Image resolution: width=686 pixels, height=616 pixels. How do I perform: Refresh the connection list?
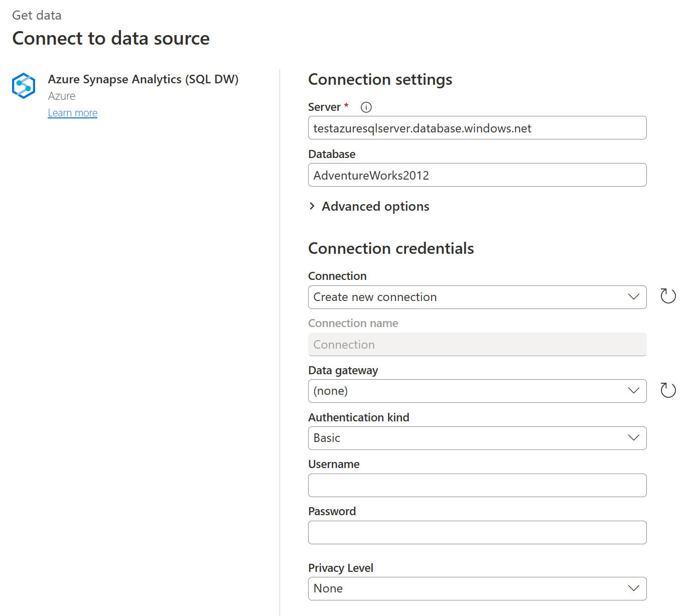(668, 296)
